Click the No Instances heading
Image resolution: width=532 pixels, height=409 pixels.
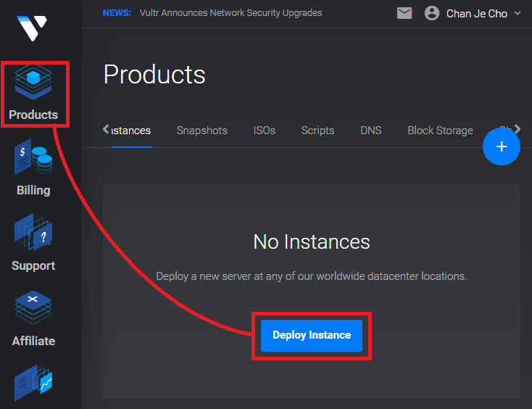tap(312, 242)
